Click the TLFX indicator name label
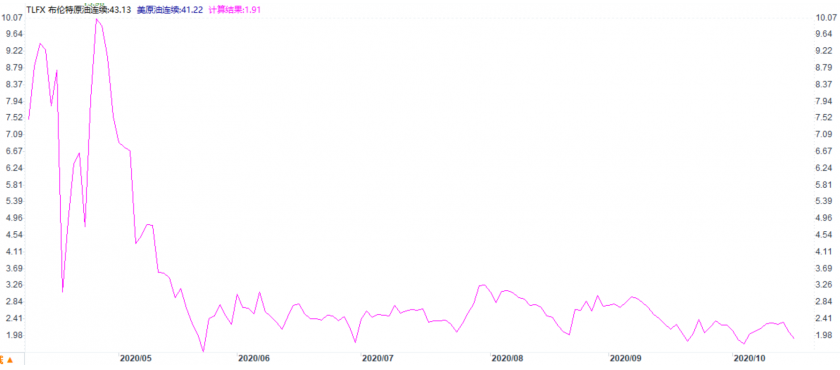 coord(35,10)
